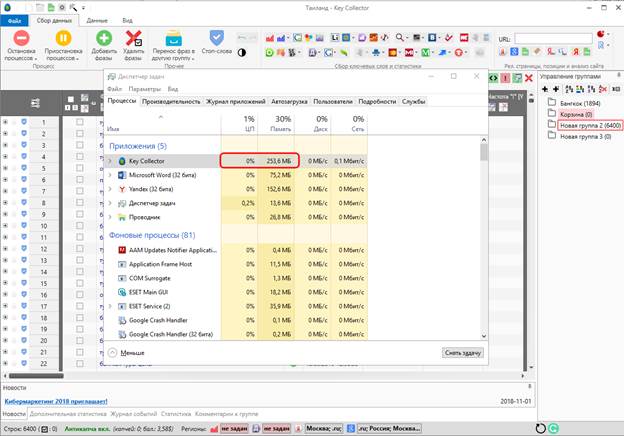Expand the Проводник process entry
The width and height of the screenshot is (624, 436).
tap(110, 217)
